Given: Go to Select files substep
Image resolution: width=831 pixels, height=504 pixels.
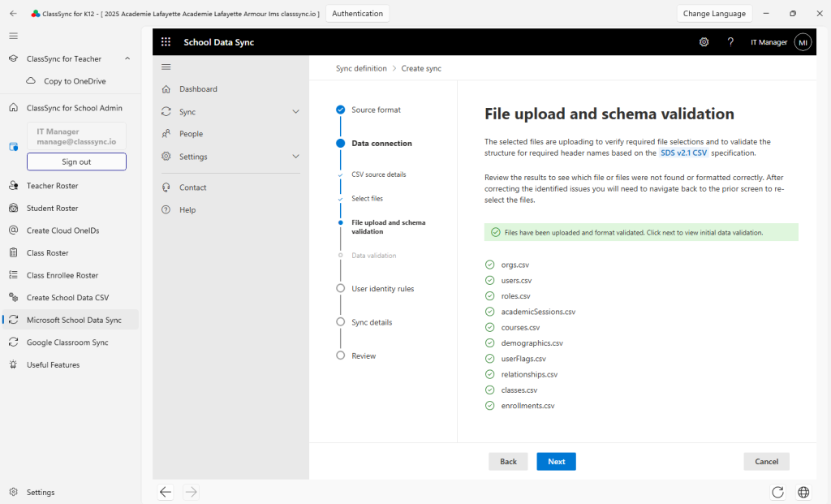Looking at the screenshot, I should 367,198.
